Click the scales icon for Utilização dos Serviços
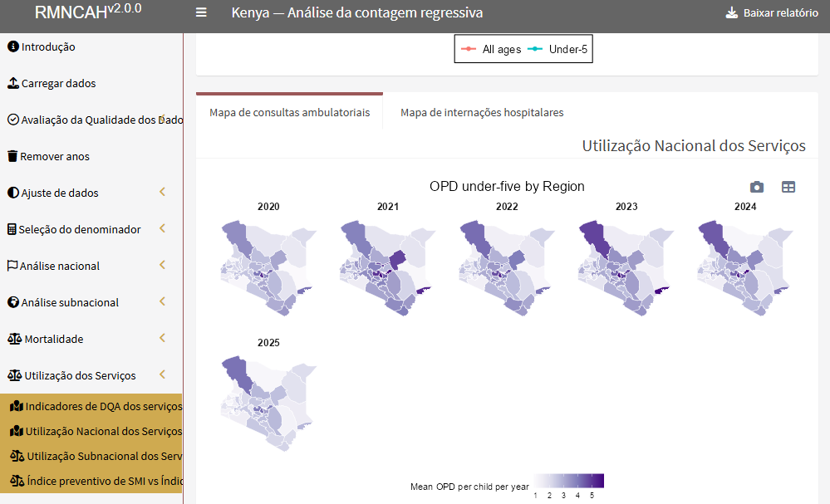 click(x=15, y=375)
